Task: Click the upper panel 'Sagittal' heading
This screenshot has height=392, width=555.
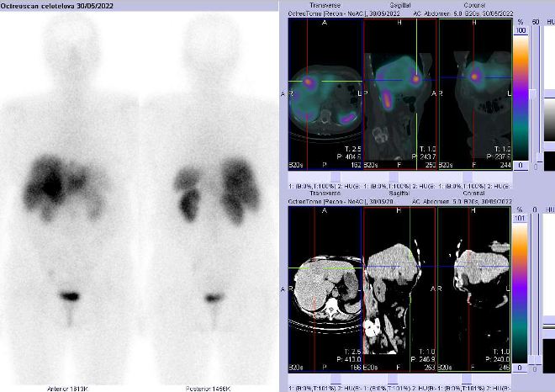Action: click(x=400, y=5)
